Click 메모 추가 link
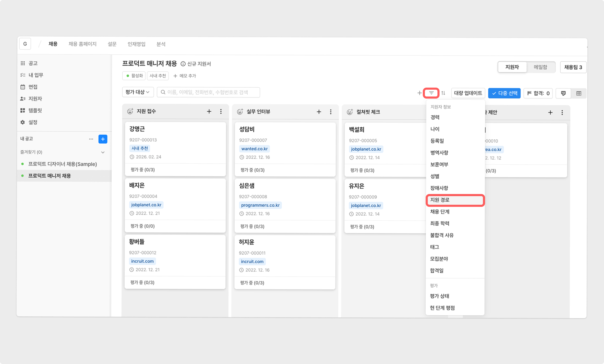604x364 pixels. (185, 76)
